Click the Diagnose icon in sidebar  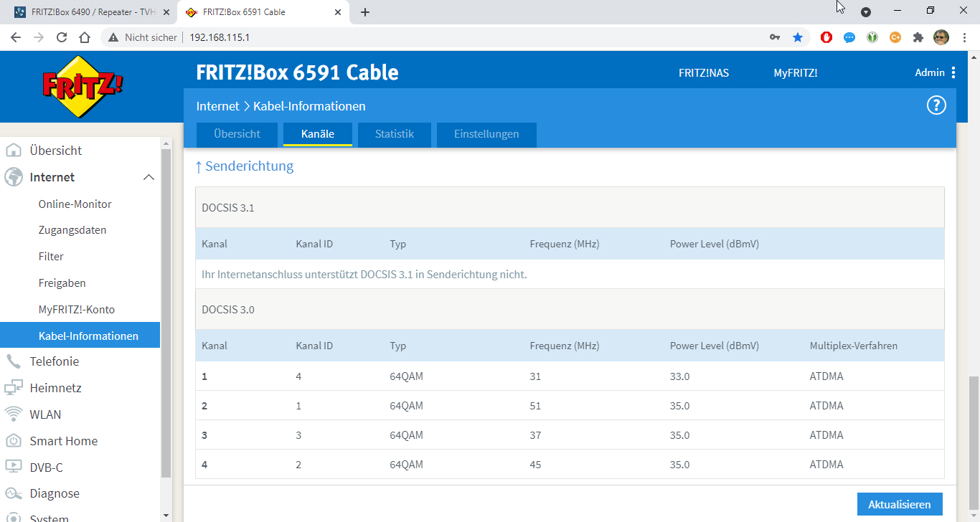13,493
